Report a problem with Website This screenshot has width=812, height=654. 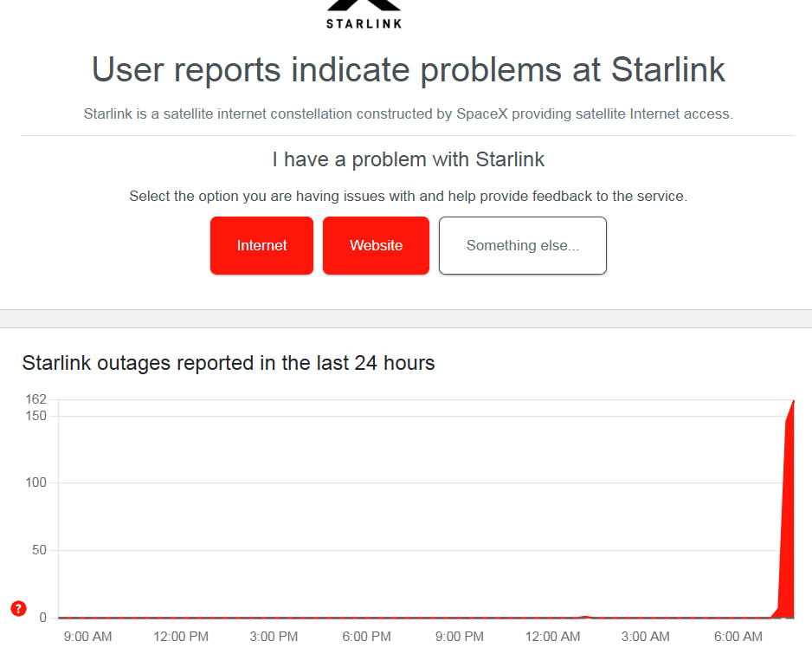click(376, 246)
